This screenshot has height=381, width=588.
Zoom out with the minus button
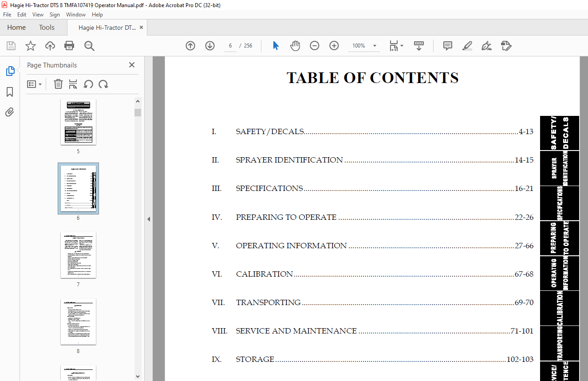315,46
